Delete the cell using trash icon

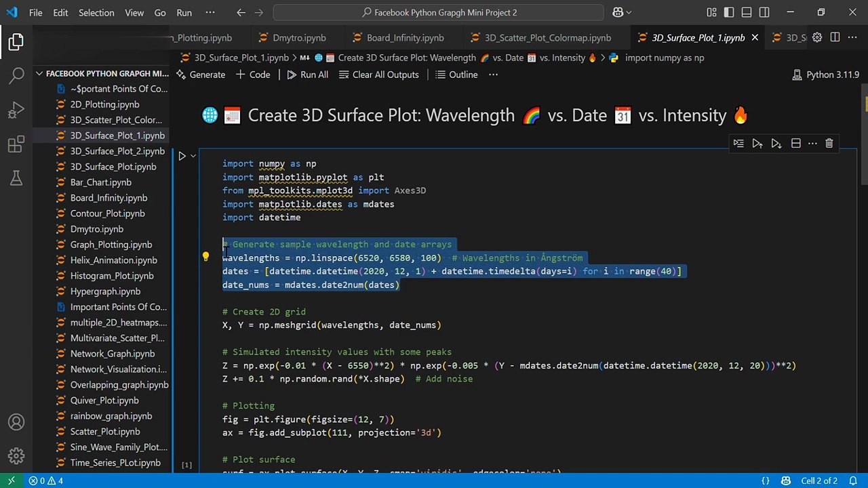(x=829, y=143)
